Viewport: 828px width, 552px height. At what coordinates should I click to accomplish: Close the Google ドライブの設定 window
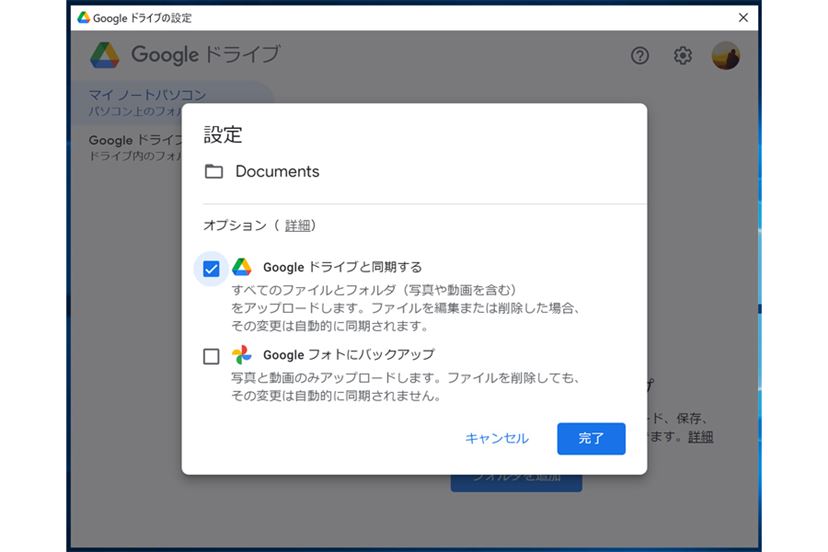[x=743, y=18]
